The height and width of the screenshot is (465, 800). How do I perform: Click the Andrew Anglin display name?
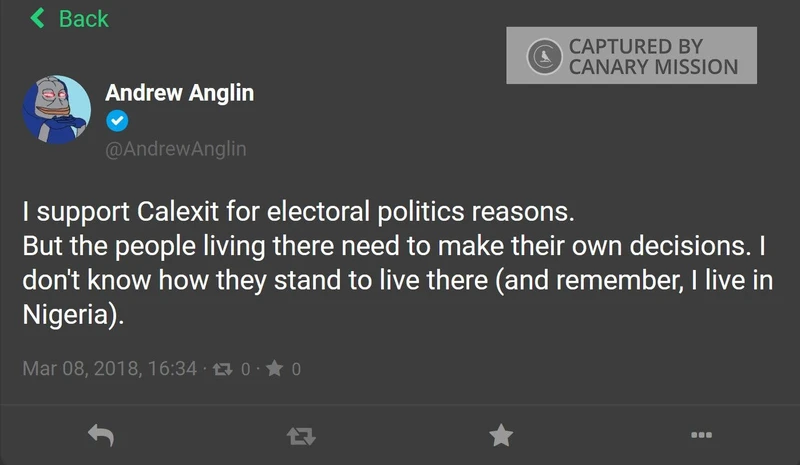(x=180, y=93)
